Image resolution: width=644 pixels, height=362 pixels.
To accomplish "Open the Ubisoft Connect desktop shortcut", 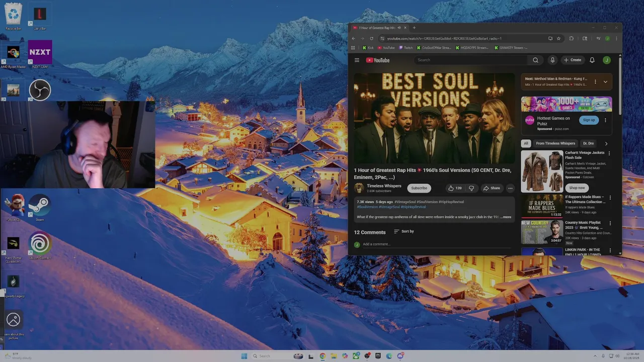I will tap(40, 245).
